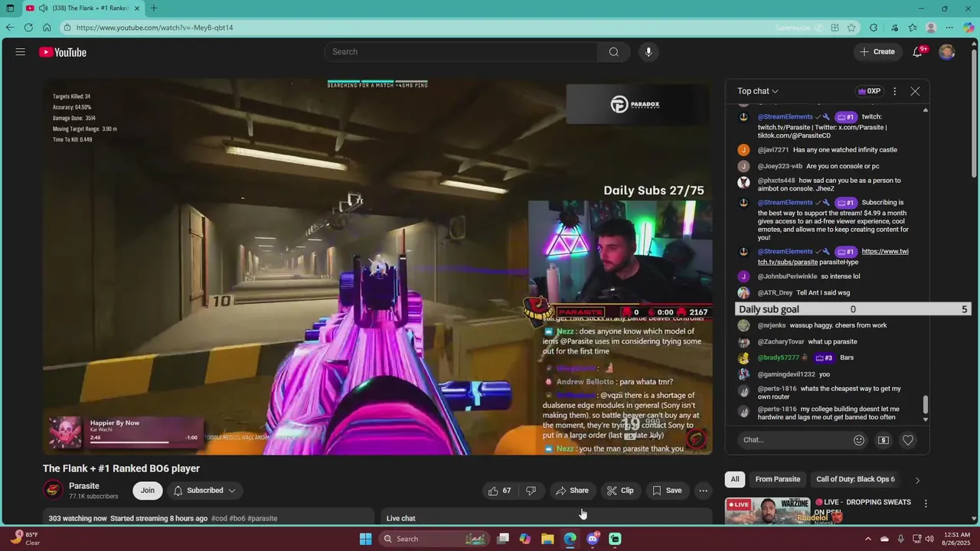Screen dimensions: 980x551
Task: Click the Create button
Action: tap(877, 52)
